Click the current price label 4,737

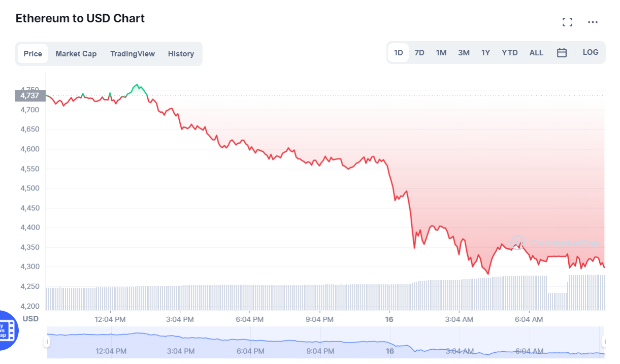(30, 95)
